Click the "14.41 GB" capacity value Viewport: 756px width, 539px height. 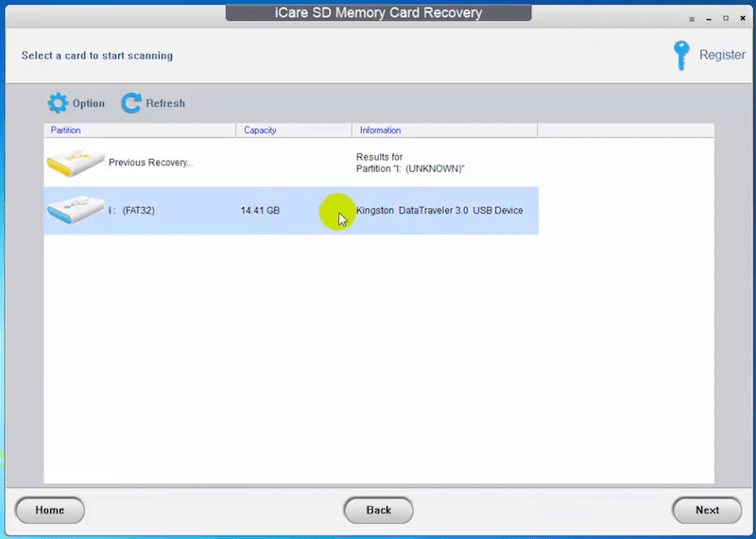(260, 210)
